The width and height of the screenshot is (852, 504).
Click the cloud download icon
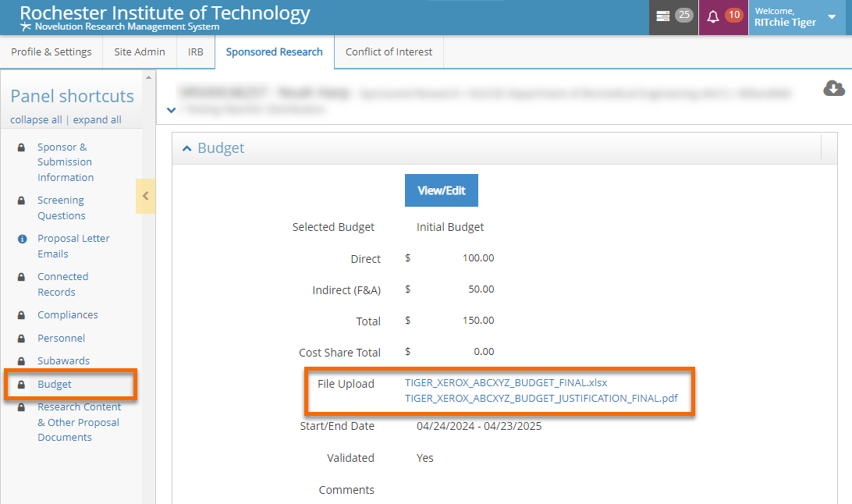[x=834, y=89]
